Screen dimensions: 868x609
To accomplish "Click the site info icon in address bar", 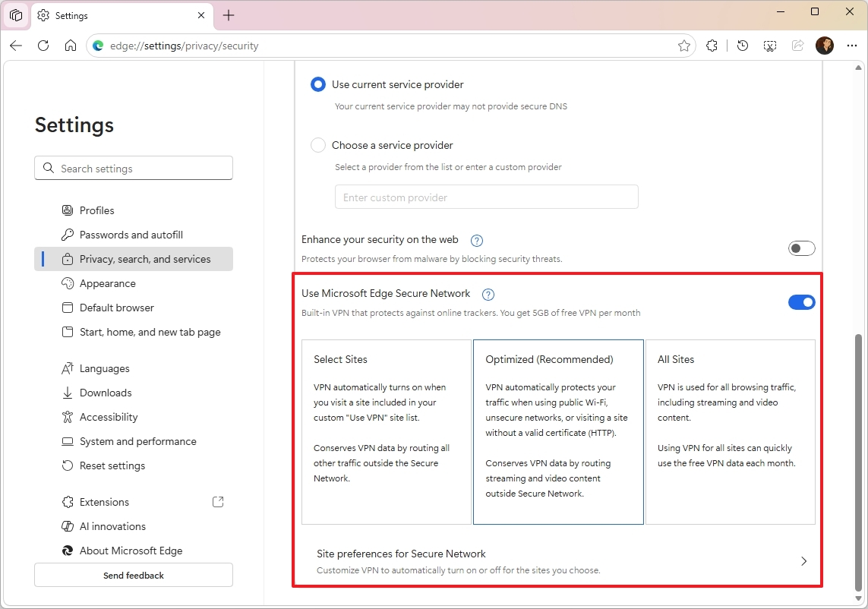I will point(98,46).
